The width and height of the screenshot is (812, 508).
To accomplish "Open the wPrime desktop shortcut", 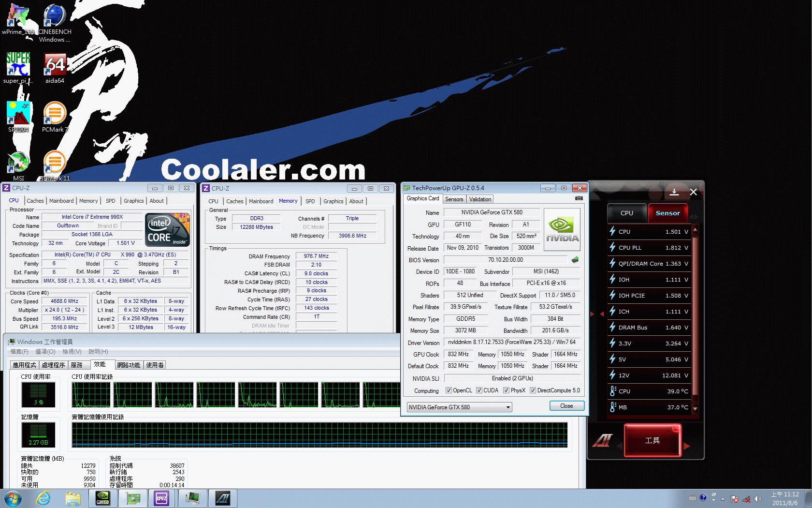I will [18, 19].
